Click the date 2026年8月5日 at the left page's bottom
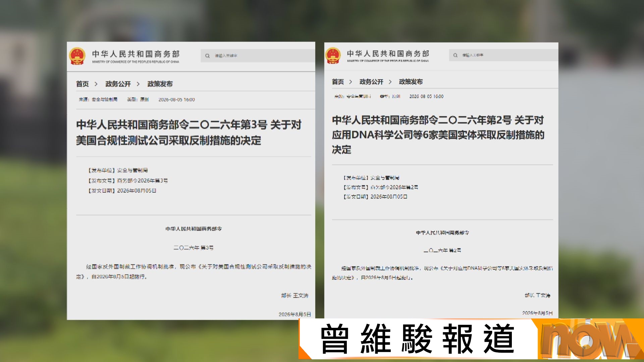The height and width of the screenshot is (362, 644). tap(295, 314)
